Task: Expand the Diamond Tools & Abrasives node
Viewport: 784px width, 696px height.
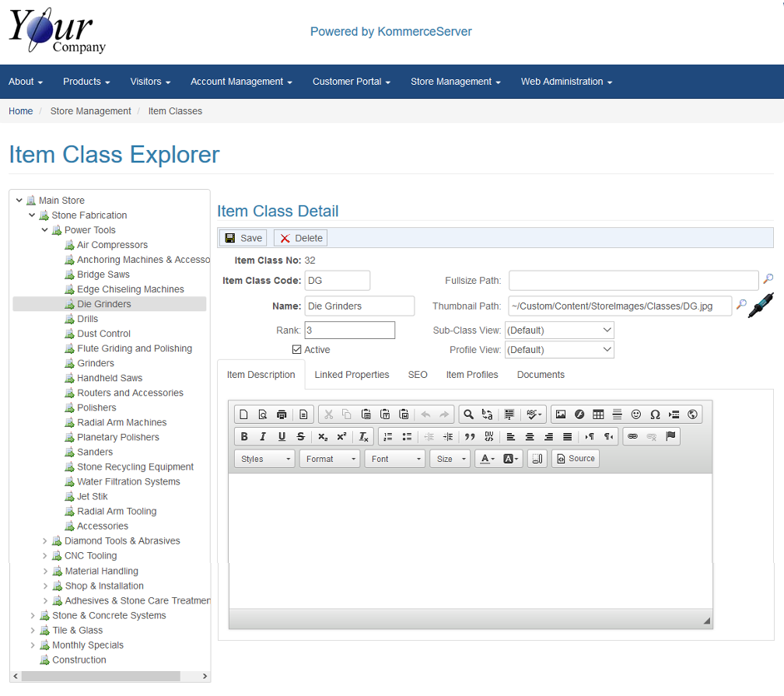Action: point(45,541)
